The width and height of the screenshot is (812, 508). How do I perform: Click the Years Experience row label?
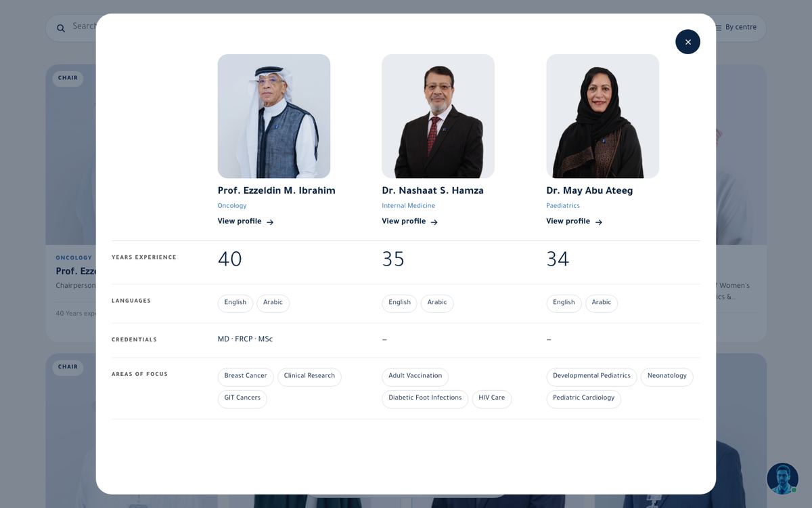(x=144, y=257)
